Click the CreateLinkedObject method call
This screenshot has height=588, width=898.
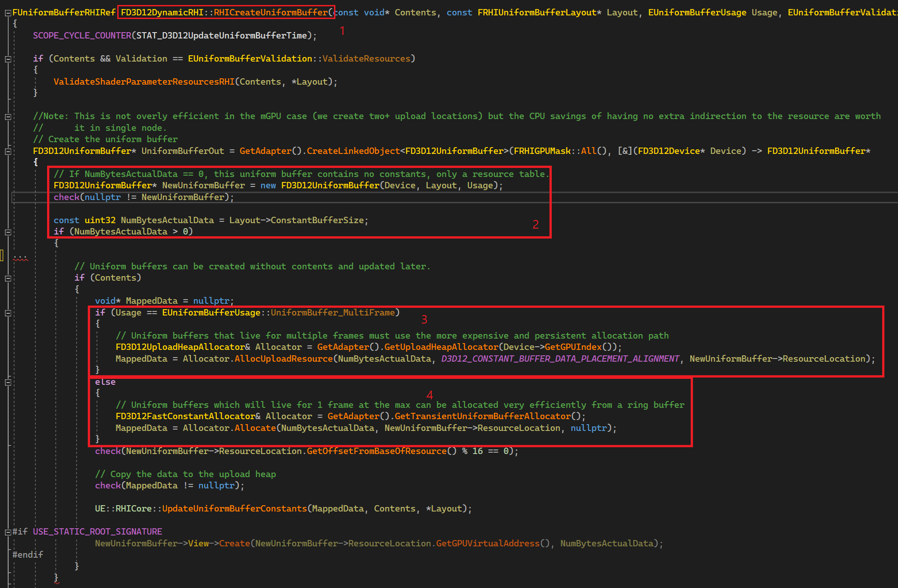tap(353, 151)
